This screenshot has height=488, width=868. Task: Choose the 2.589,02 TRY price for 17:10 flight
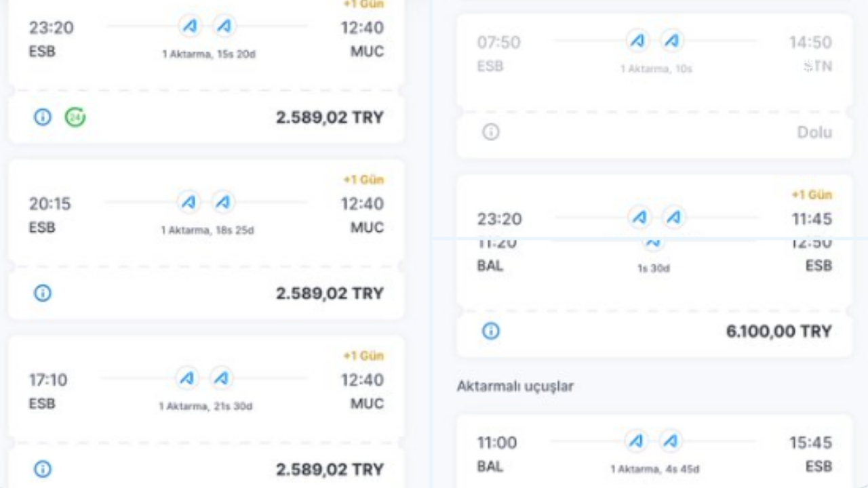click(x=330, y=469)
